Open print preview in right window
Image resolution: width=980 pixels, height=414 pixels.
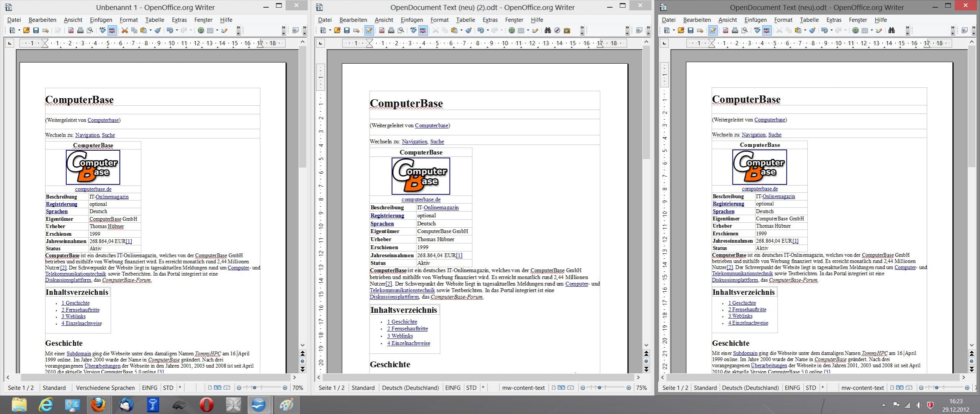[x=744, y=31]
